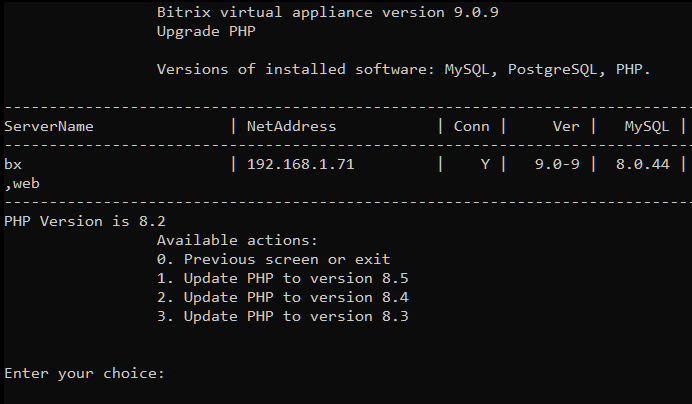Click the ,web role text

pyautogui.click(x=22, y=183)
